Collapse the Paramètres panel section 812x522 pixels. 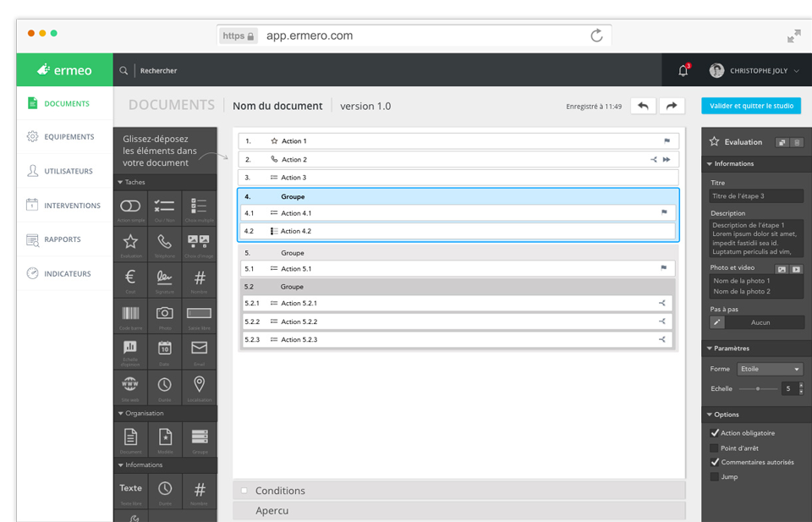(710, 349)
